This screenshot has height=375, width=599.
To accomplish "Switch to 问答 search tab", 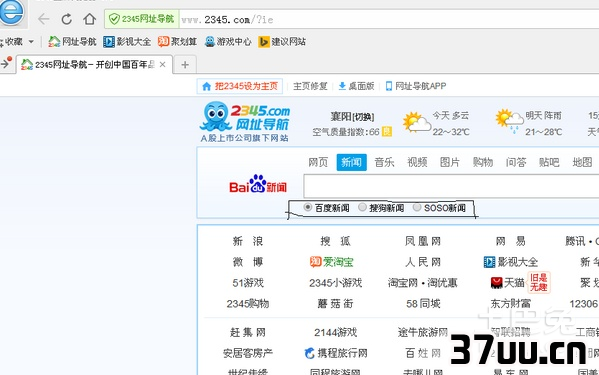I will (516, 162).
